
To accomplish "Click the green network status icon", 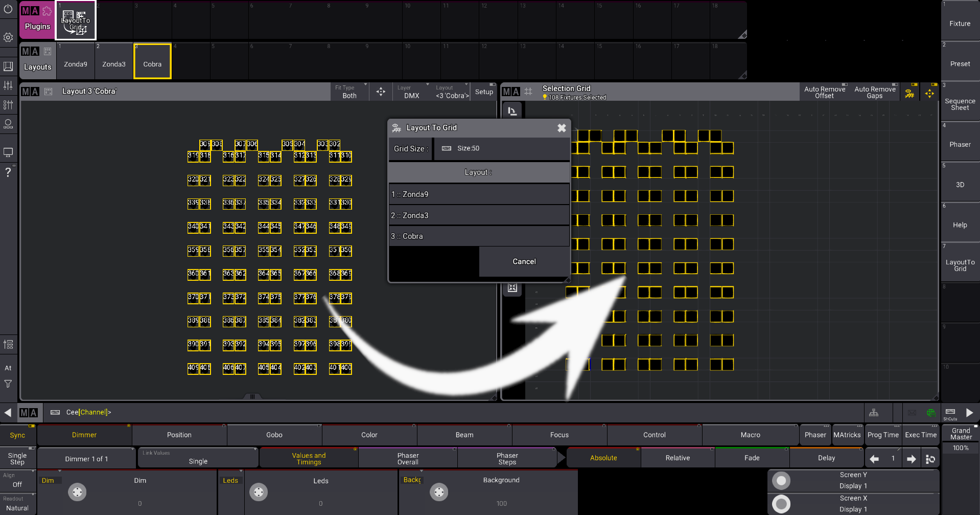I will point(931,412).
